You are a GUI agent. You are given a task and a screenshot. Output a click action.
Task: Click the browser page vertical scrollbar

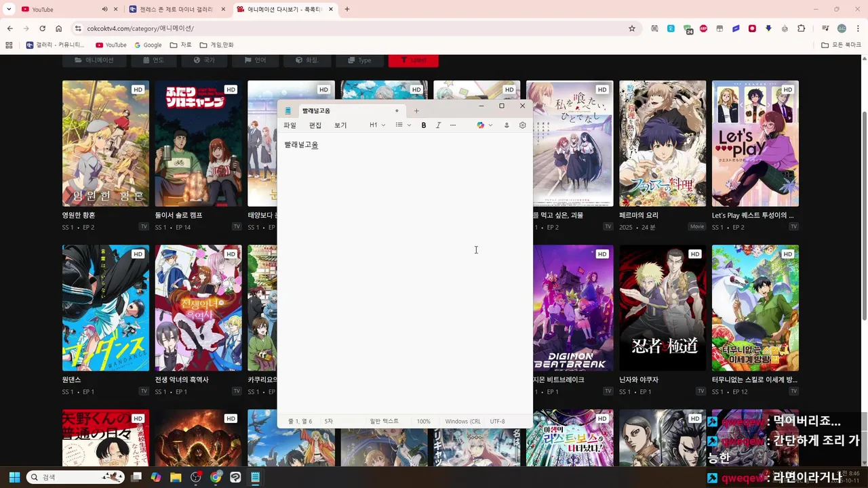864,217
